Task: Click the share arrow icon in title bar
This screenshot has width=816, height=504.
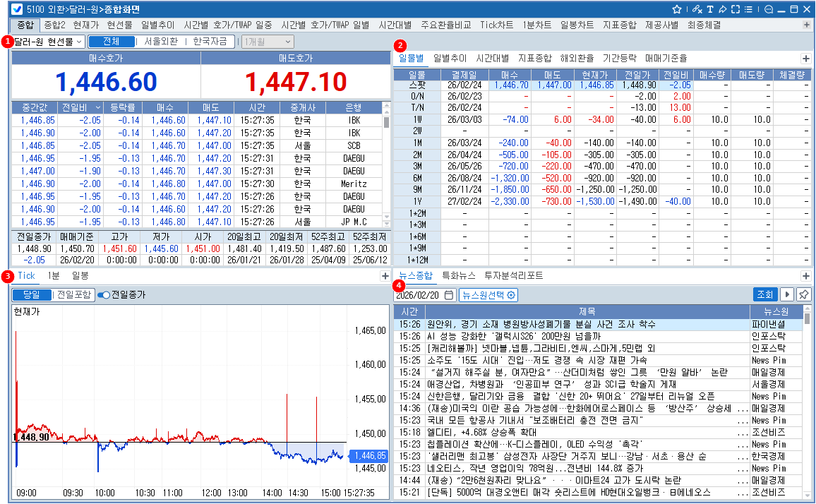Action: coord(723,9)
